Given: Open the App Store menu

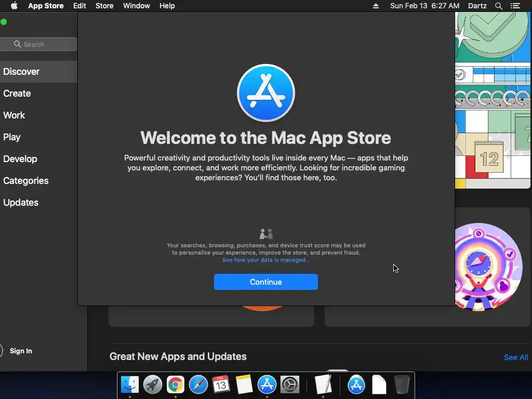Looking at the screenshot, I should coord(46,6).
